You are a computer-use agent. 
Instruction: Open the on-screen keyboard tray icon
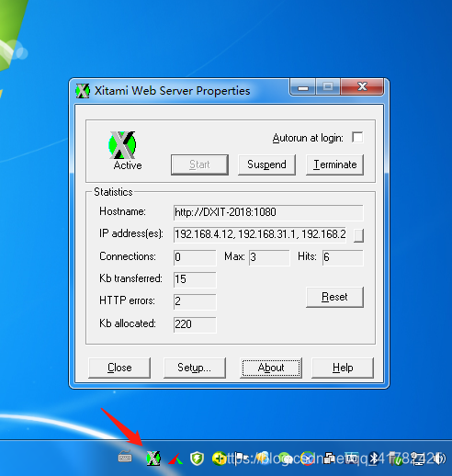pyautogui.click(x=125, y=457)
